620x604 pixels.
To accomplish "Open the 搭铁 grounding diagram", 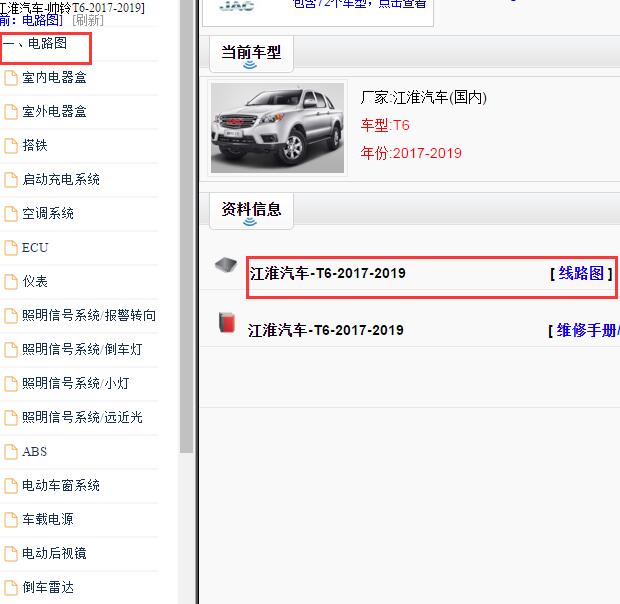I will 35,145.
